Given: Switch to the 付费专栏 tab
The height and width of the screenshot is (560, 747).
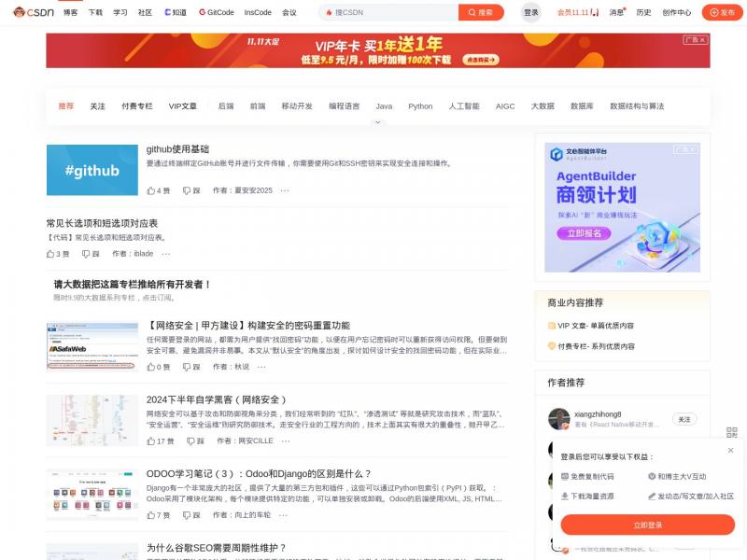Looking at the screenshot, I should point(137,106).
